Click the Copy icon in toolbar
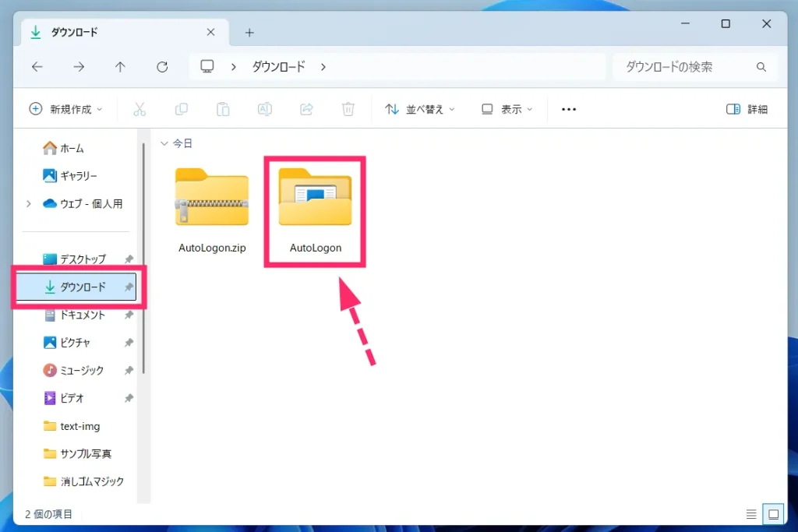Image resolution: width=798 pixels, height=532 pixels. click(181, 109)
